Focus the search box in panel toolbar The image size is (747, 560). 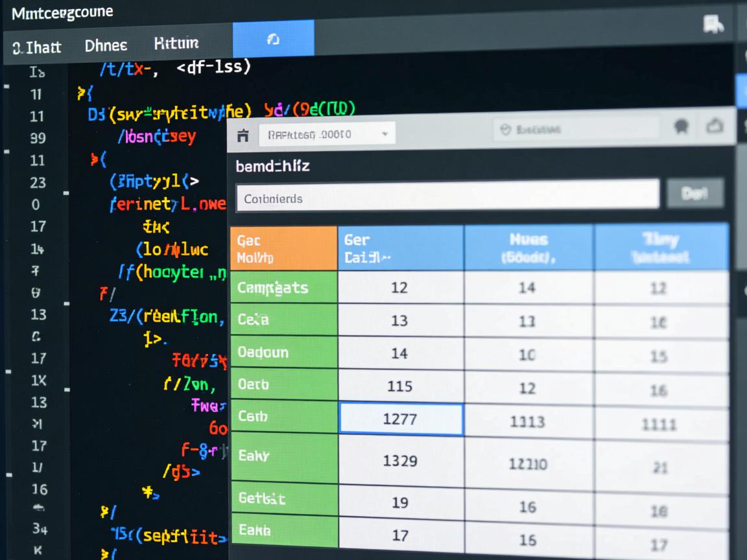tap(576, 129)
